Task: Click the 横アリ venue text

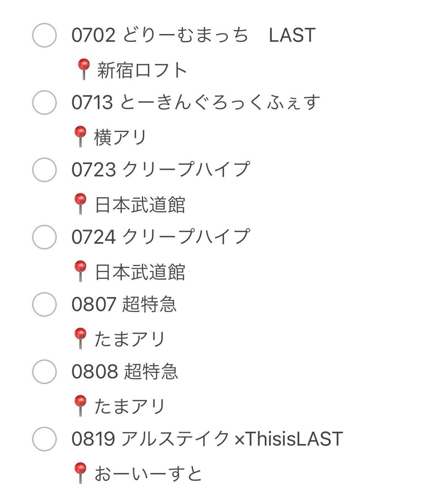Action: click(121, 137)
